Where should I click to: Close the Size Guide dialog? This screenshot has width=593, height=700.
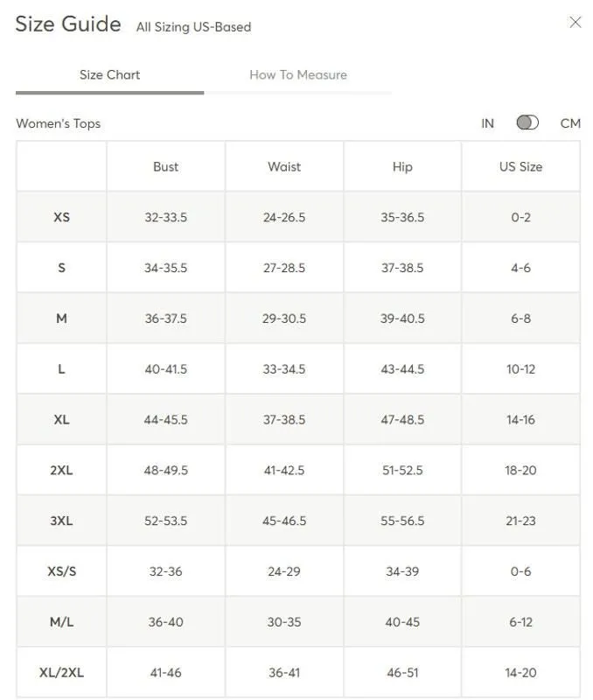[576, 23]
